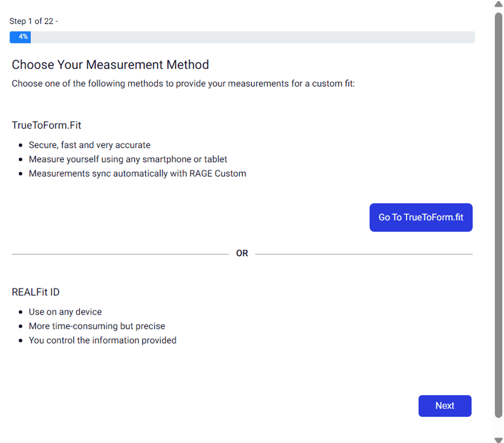Click the blue 4% progress indicator

pyautogui.click(x=20, y=37)
